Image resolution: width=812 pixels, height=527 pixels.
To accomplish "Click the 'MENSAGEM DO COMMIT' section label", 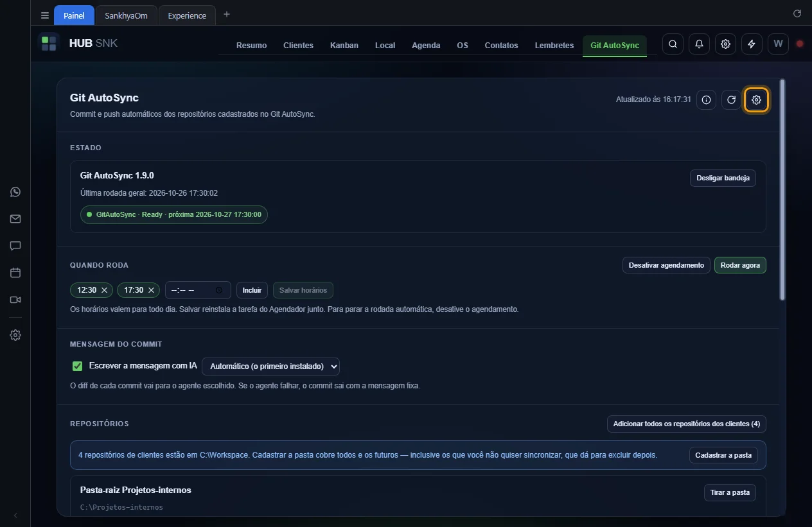I will point(116,344).
